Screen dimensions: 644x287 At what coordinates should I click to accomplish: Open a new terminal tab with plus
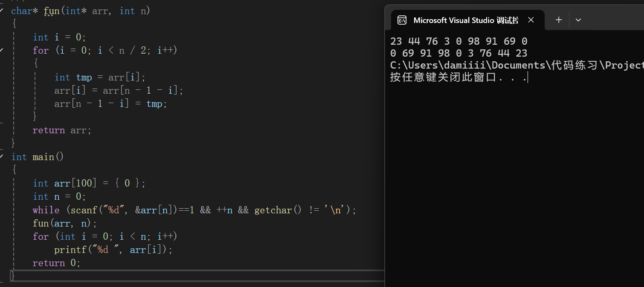(x=559, y=20)
